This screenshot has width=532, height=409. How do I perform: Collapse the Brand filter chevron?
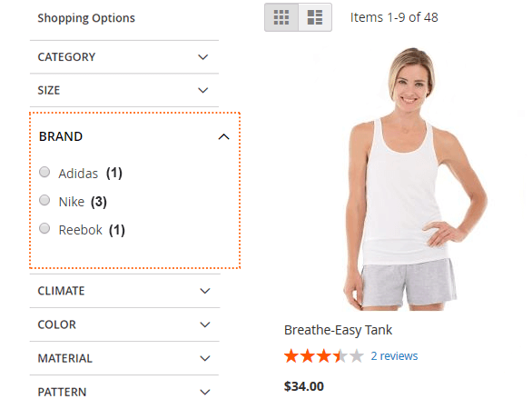(x=223, y=137)
